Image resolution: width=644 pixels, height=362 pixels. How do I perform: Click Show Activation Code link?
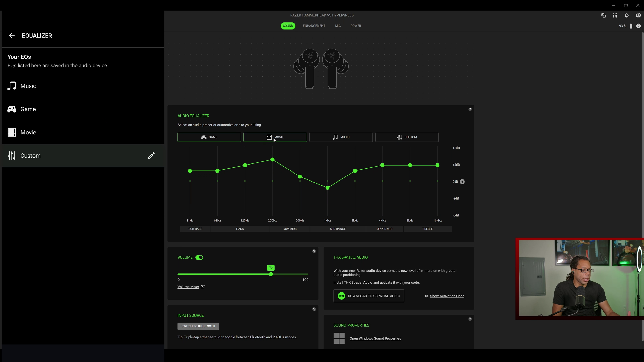pos(447,296)
